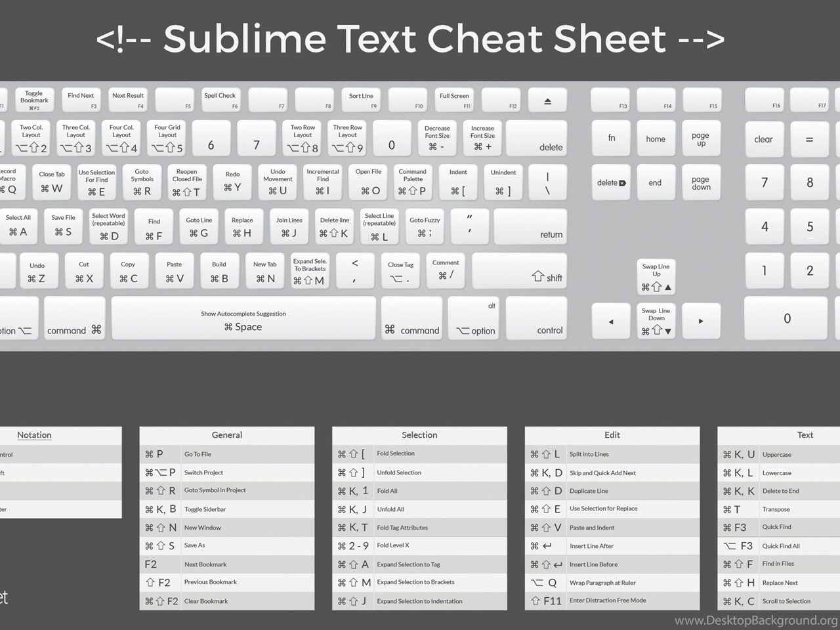Click the return key
The image size is (840, 630).
[x=530, y=226]
